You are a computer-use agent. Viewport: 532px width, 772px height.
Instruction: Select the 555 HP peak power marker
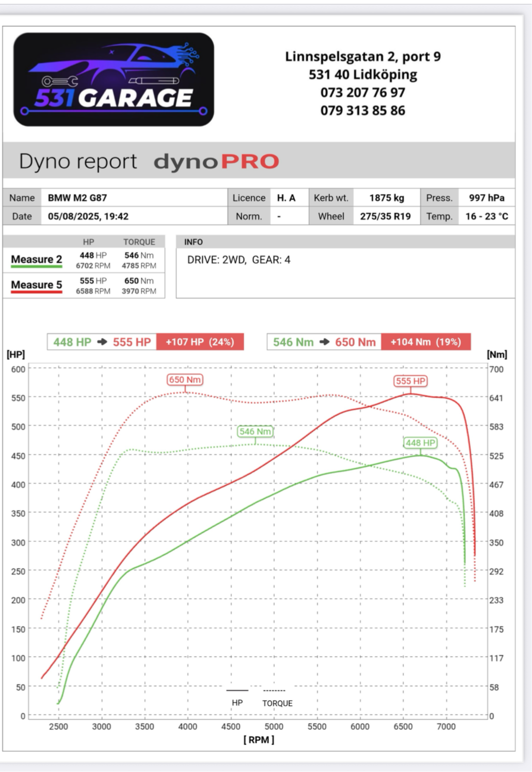[x=410, y=381]
